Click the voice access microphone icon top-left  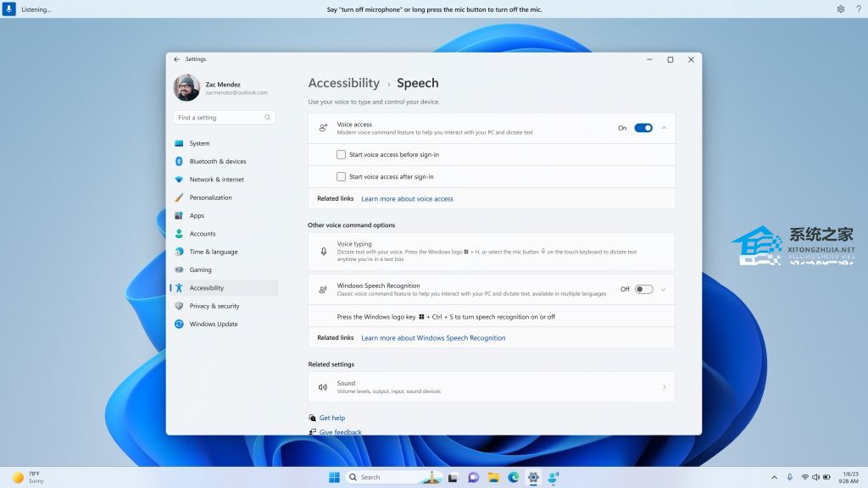click(x=9, y=8)
